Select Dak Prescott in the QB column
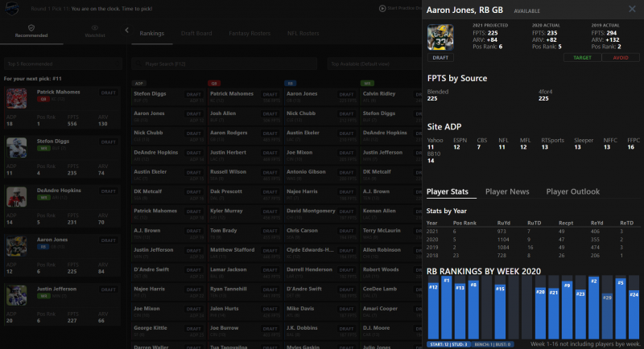 click(x=226, y=191)
